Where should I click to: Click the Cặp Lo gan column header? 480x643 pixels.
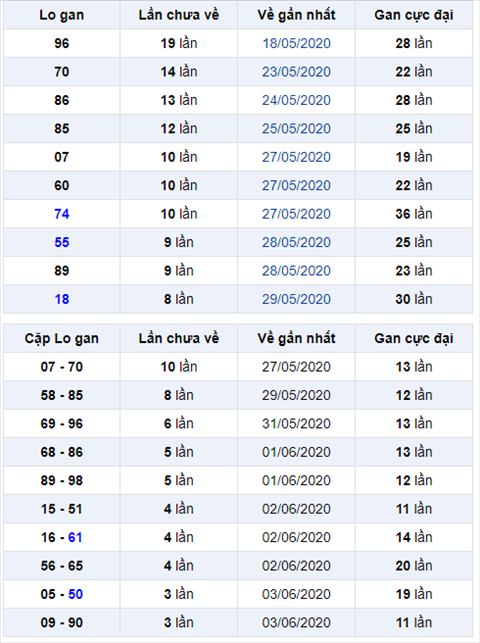coord(62,339)
